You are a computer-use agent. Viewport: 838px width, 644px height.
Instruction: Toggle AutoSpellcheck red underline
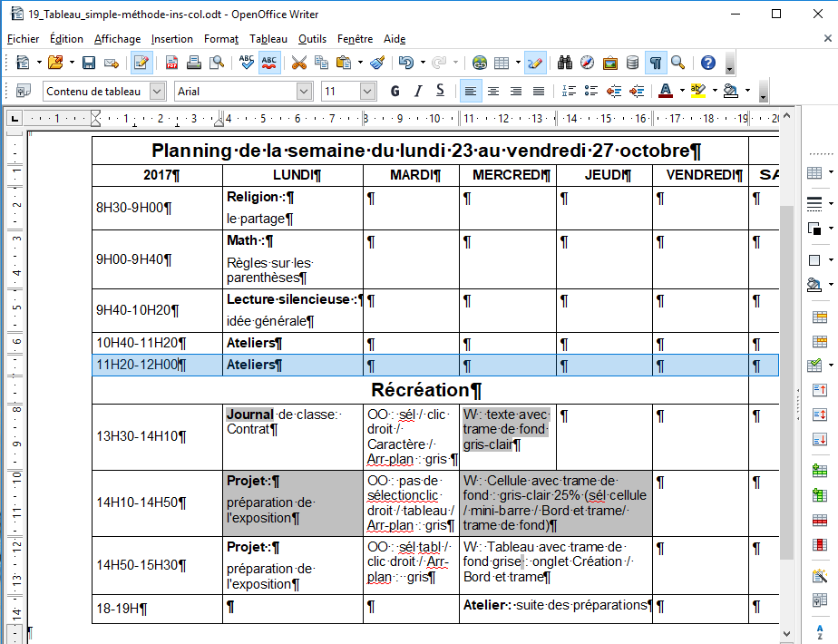[x=269, y=63]
